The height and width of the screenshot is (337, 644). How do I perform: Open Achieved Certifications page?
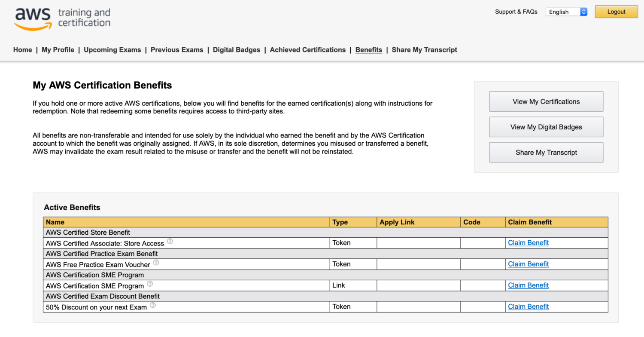[308, 50]
